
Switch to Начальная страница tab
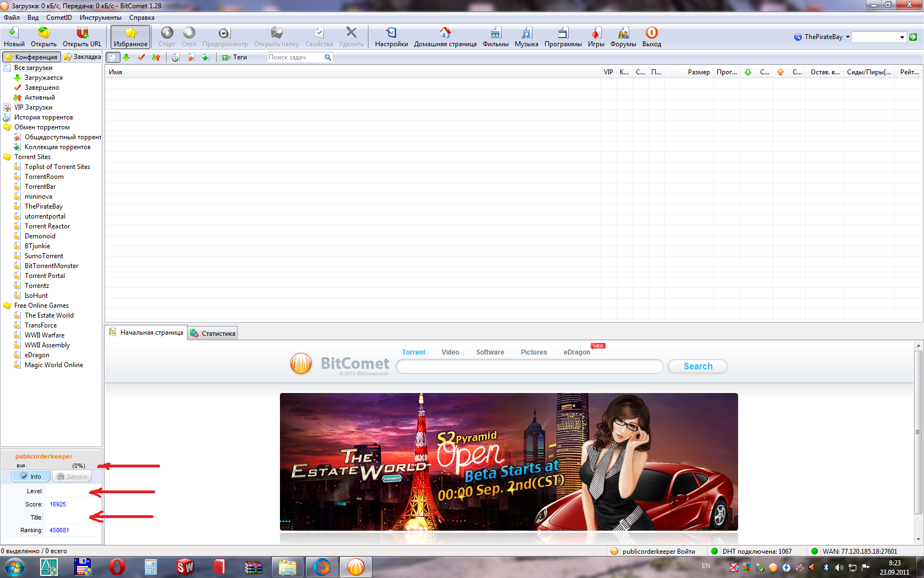point(146,332)
